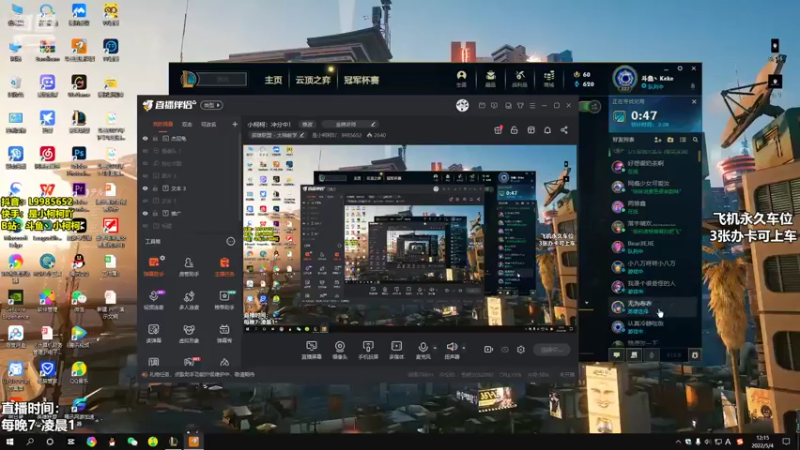
Task: Click friends list search magnifier
Action: (x=695, y=139)
